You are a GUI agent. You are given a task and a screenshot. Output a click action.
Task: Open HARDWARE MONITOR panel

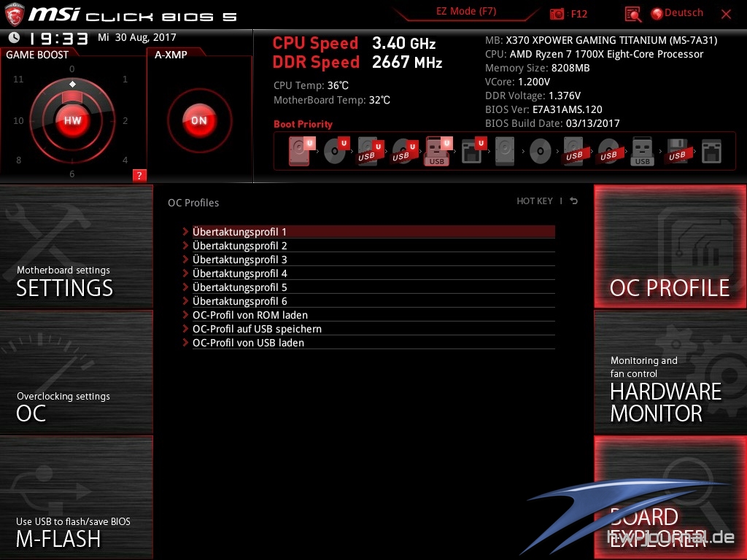[670, 373]
